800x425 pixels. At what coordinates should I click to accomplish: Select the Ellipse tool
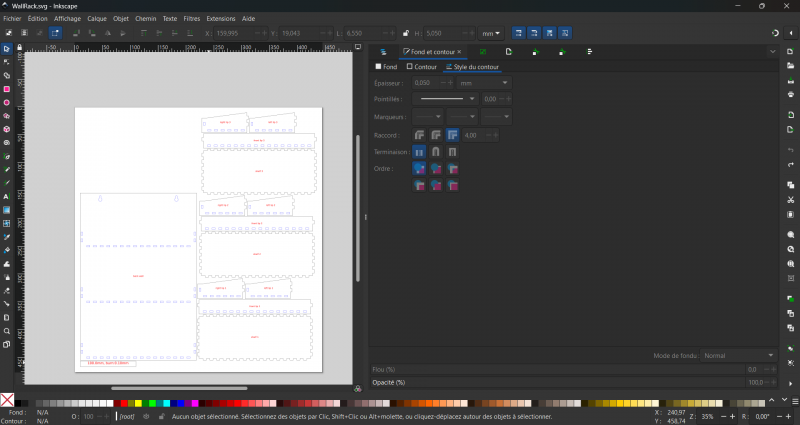(6, 102)
